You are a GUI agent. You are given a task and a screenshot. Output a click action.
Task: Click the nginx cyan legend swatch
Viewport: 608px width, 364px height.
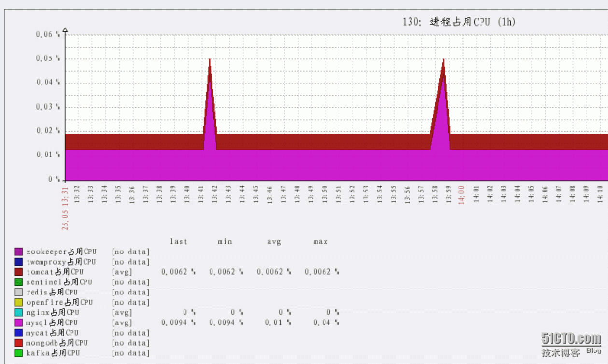[x=19, y=312]
